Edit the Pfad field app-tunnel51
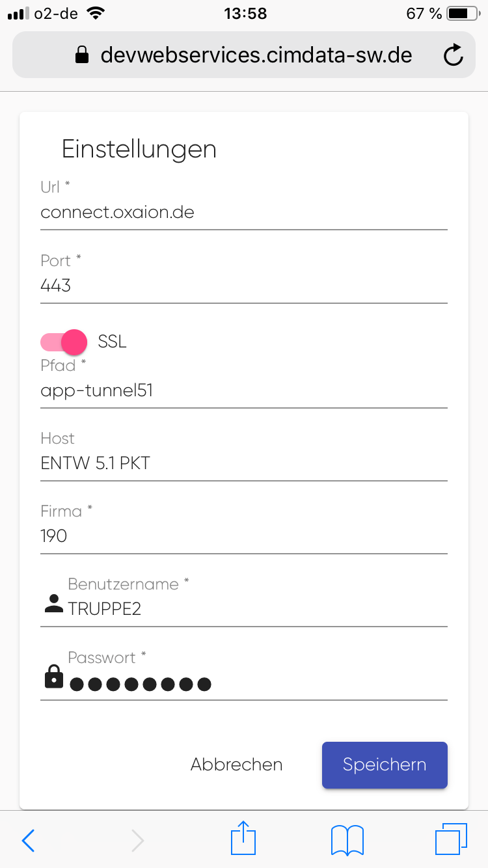The width and height of the screenshot is (488, 868). (x=243, y=390)
